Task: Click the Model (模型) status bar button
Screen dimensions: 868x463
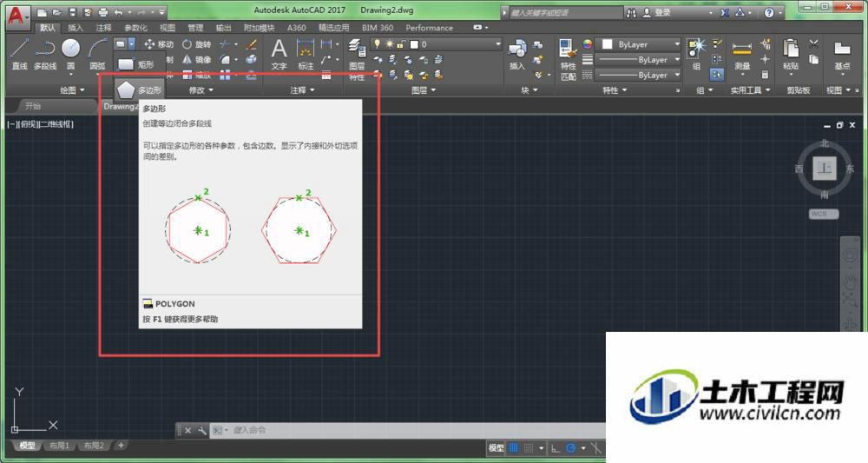Action: pyautogui.click(x=496, y=447)
